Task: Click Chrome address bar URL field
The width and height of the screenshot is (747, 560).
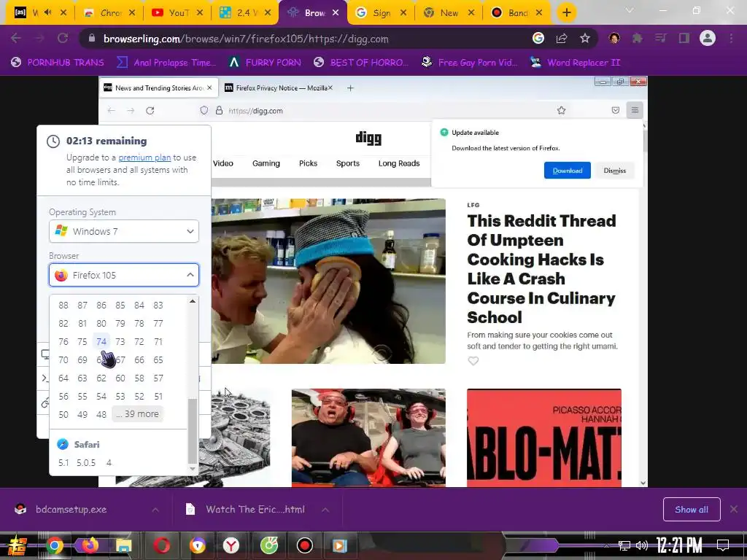Action: point(305,39)
